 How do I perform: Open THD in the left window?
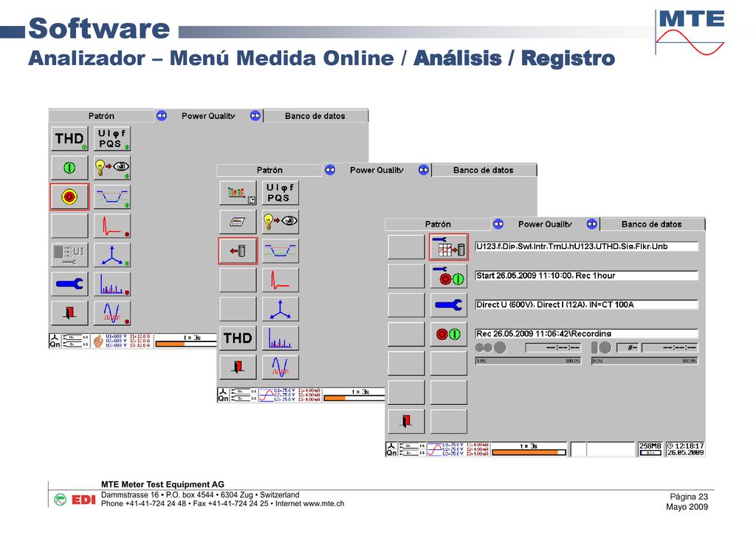[x=70, y=138]
